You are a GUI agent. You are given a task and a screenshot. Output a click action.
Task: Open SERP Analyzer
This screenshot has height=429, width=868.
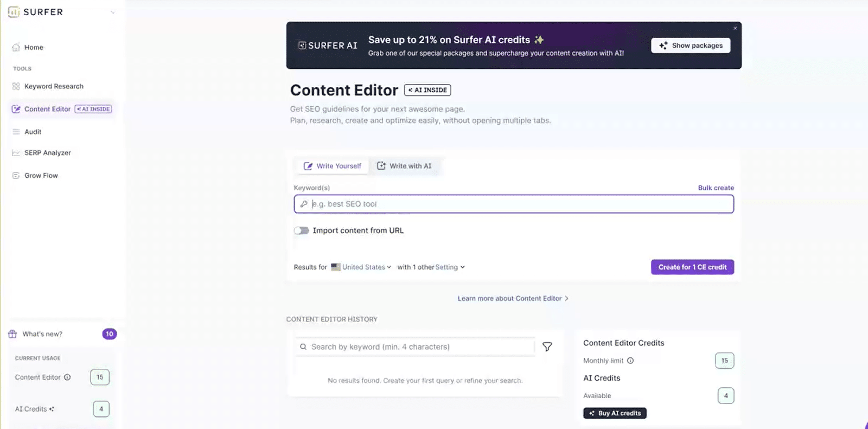click(x=48, y=153)
